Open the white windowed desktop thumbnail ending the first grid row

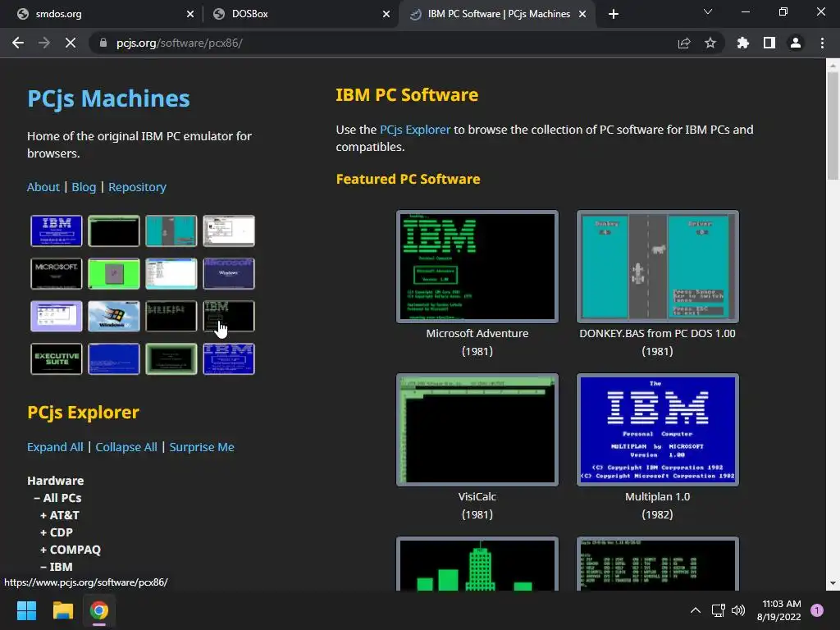click(x=229, y=231)
